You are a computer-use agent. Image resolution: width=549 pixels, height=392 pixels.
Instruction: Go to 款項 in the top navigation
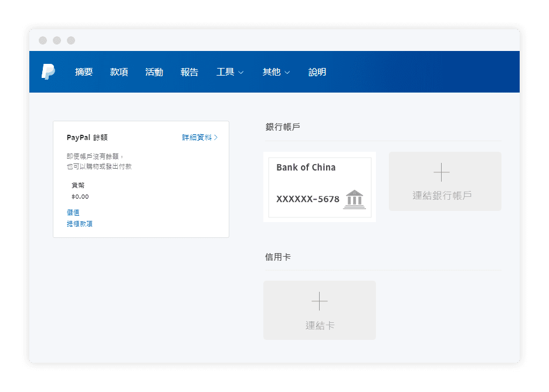119,72
